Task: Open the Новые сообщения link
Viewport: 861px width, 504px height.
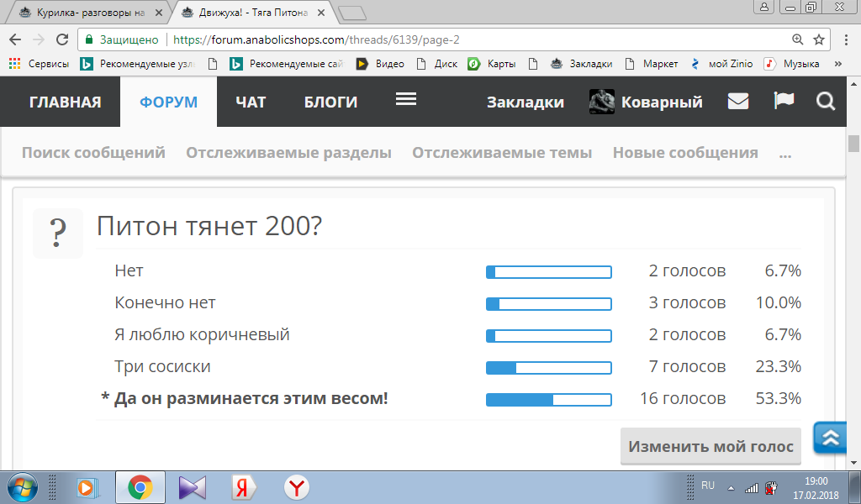Action: (685, 153)
